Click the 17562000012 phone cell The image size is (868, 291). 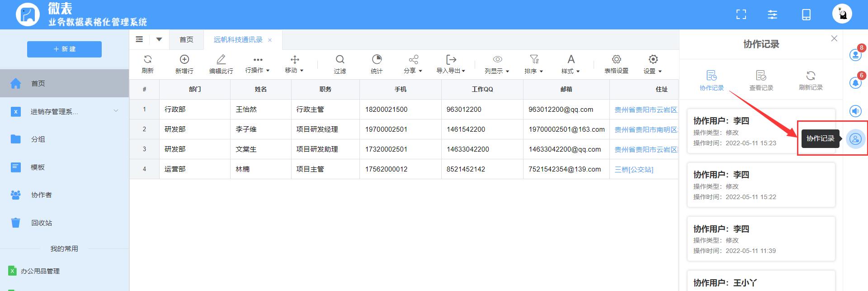pos(401,169)
